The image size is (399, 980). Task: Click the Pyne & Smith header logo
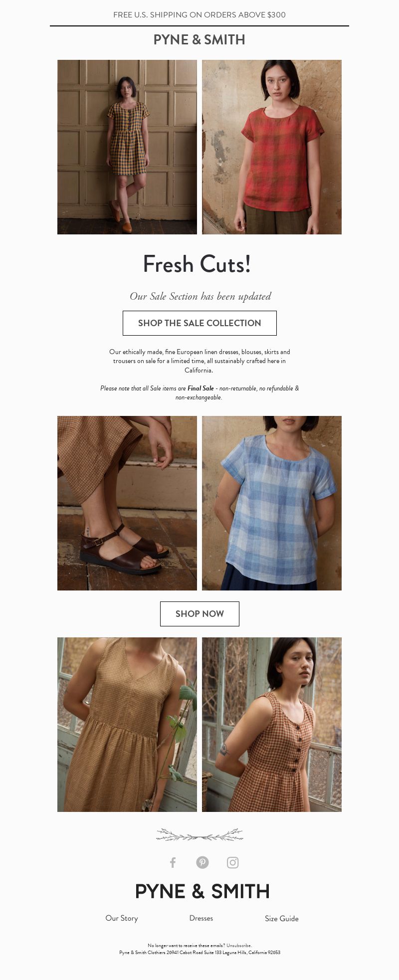tap(199, 40)
